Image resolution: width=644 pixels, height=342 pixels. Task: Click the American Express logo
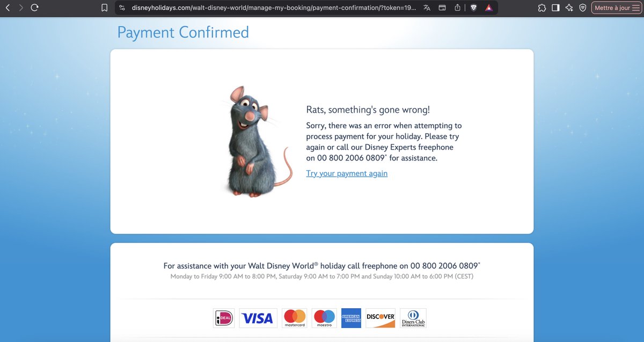pyautogui.click(x=351, y=318)
